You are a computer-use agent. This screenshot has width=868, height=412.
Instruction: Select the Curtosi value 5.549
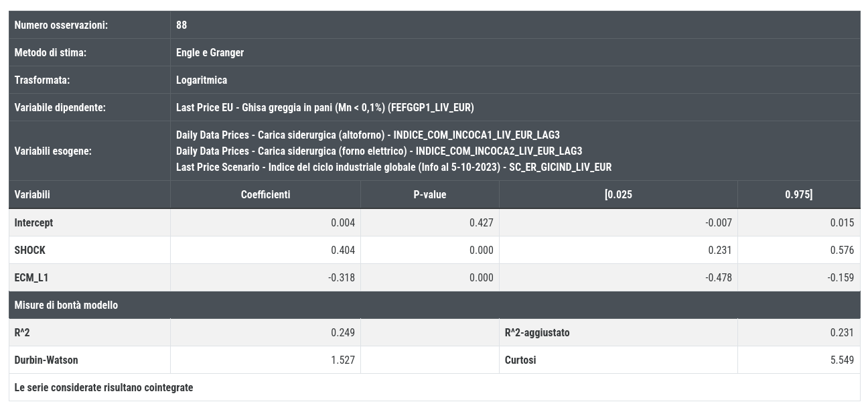[842, 360]
